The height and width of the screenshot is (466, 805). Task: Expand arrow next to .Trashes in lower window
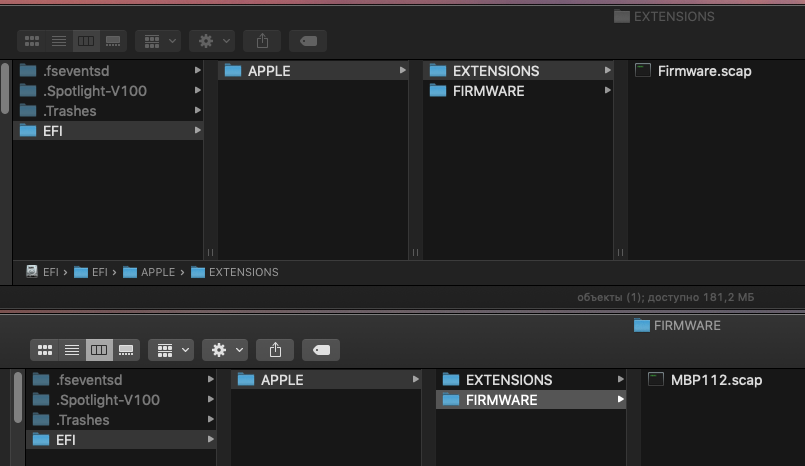(210, 419)
